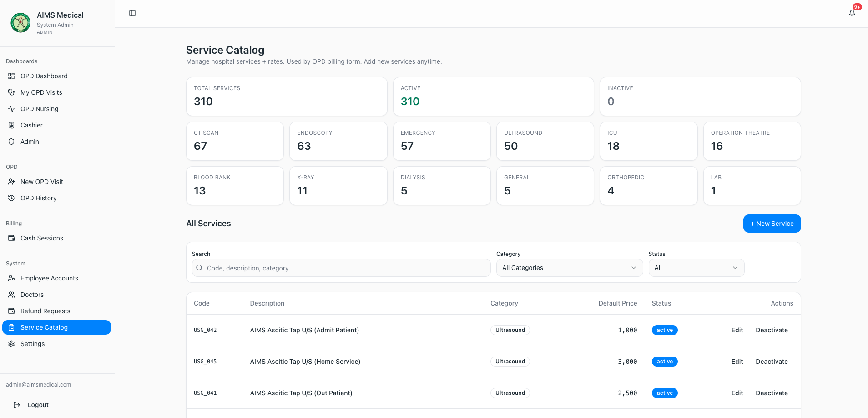Click the My OPD Visits stethoscope icon
868x418 pixels.
click(x=11, y=92)
